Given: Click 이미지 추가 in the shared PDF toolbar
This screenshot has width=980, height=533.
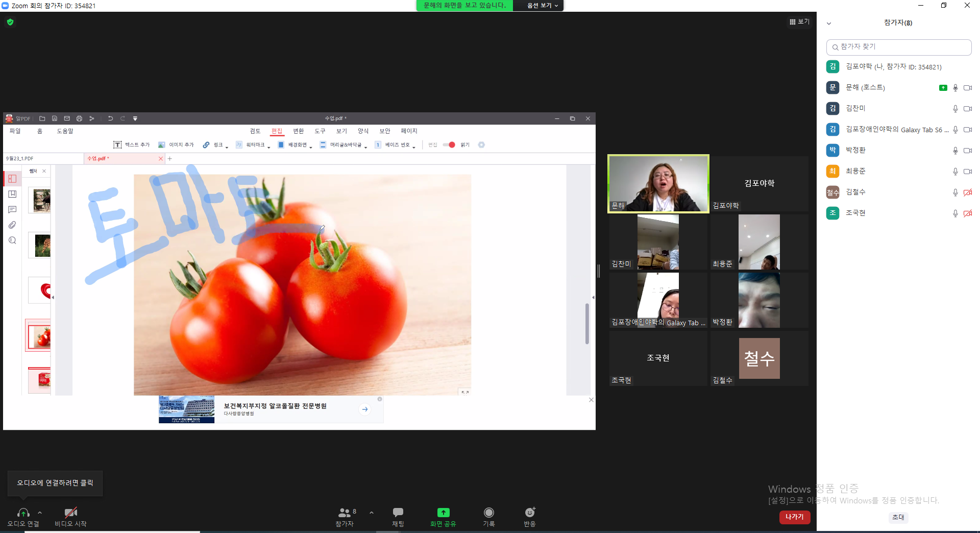Looking at the screenshot, I should coord(176,145).
